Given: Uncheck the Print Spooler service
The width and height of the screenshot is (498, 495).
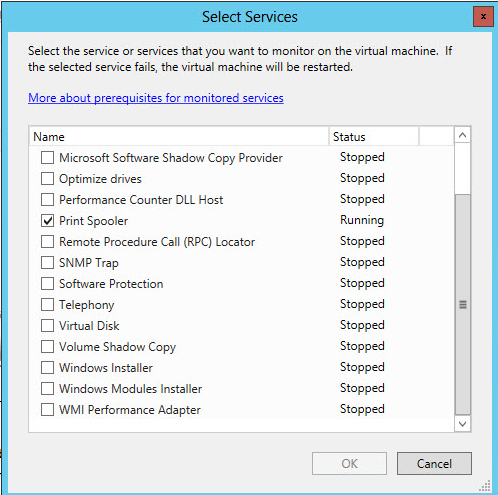Looking at the screenshot, I should click(x=47, y=221).
